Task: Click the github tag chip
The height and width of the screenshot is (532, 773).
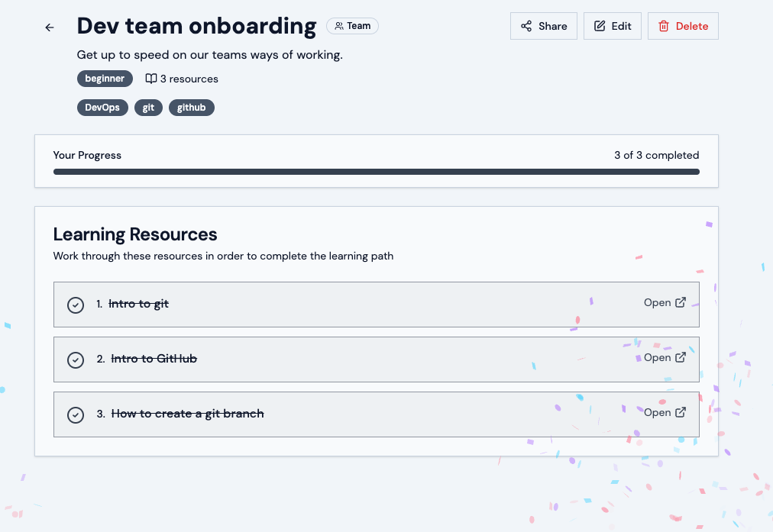Action: point(191,108)
